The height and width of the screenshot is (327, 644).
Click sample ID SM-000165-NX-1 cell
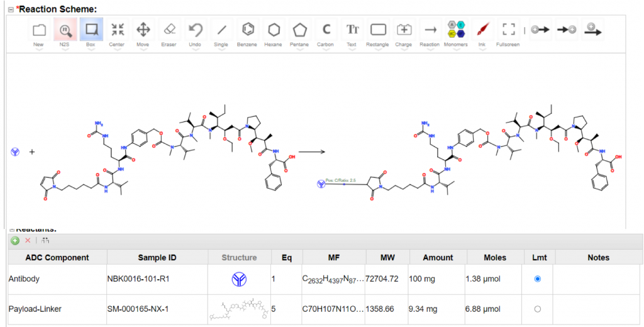(x=157, y=309)
